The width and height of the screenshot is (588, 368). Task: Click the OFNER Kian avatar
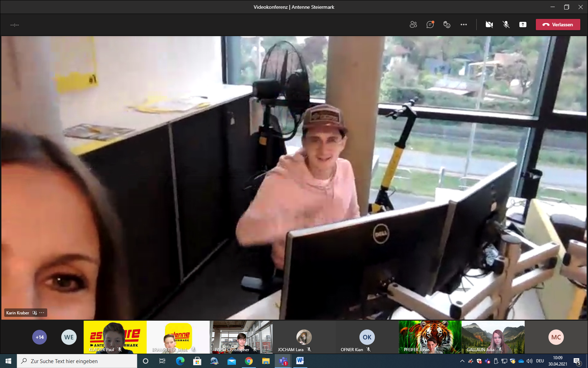[367, 337]
